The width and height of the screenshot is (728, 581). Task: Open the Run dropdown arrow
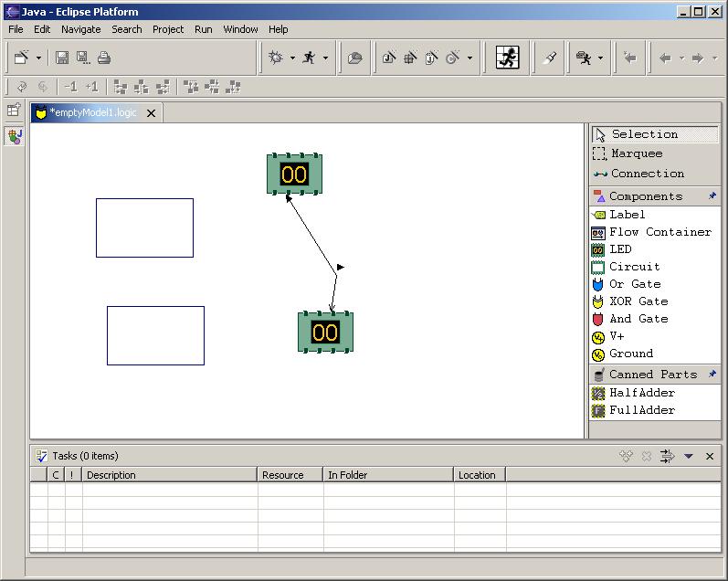tap(325, 58)
